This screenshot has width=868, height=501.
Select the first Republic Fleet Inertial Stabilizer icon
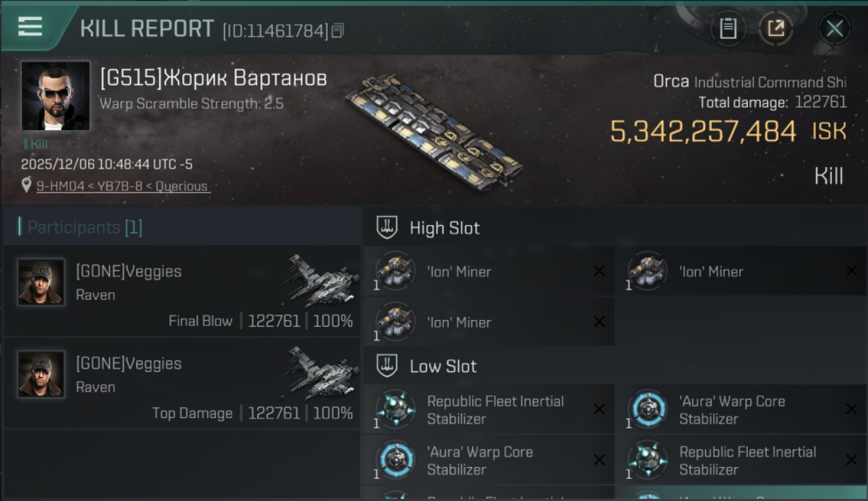pyautogui.click(x=395, y=409)
